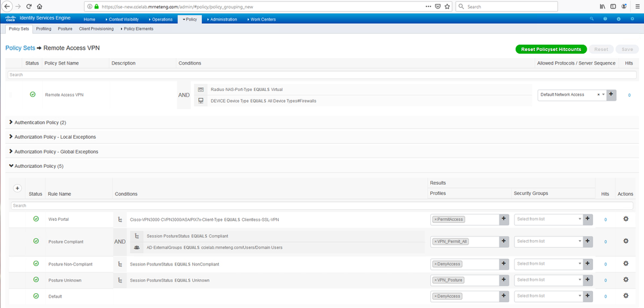This screenshot has height=308, width=644.
Task: Add profile plus for Posture Unknown rule
Action: (504, 280)
